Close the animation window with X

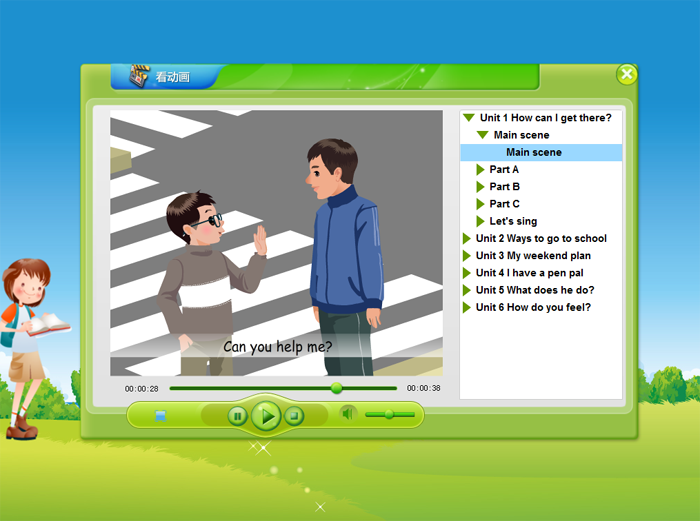pyautogui.click(x=627, y=74)
